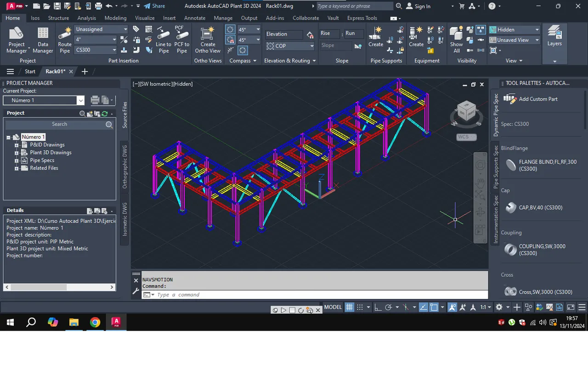Open the Structure ribbon tab
Screen dimensions: 588x383
tap(58, 18)
